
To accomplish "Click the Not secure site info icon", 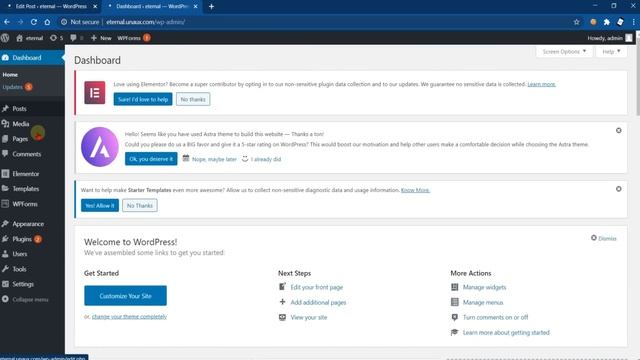I will point(64,22).
